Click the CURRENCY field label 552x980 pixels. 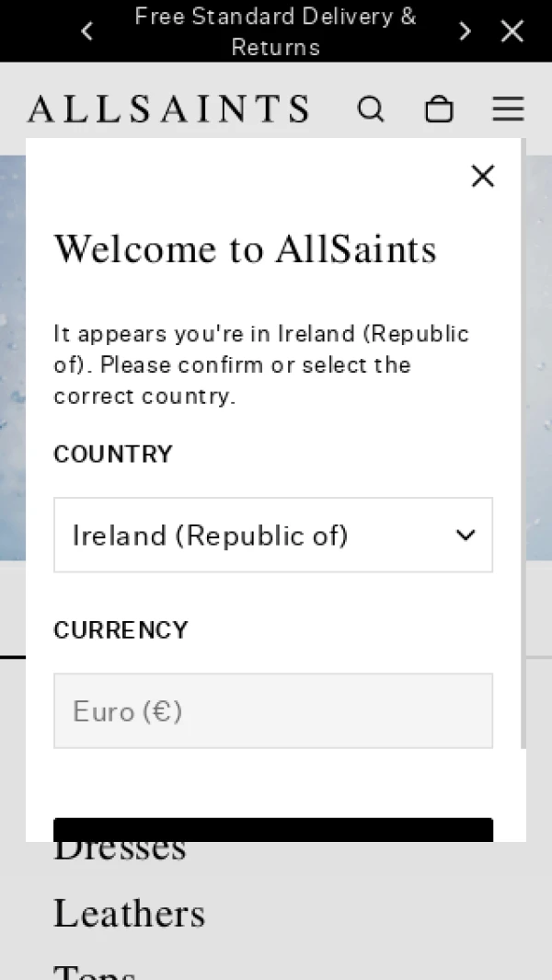point(121,630)
